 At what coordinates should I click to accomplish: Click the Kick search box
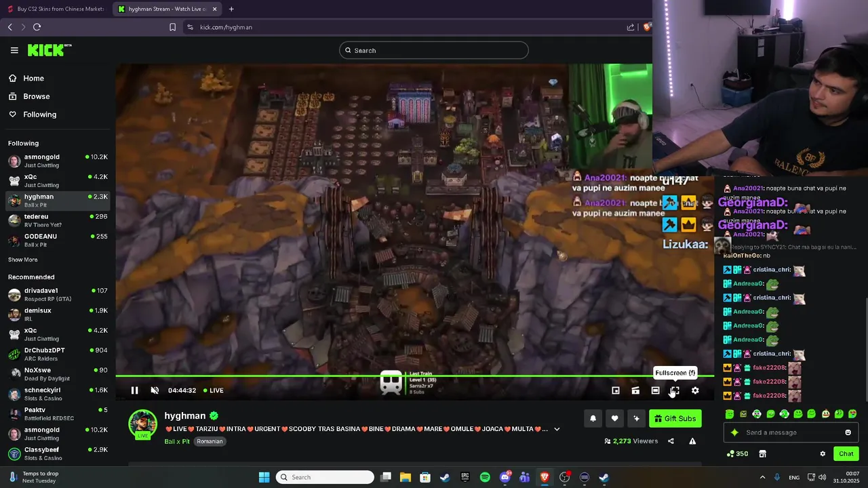[434, 50]
